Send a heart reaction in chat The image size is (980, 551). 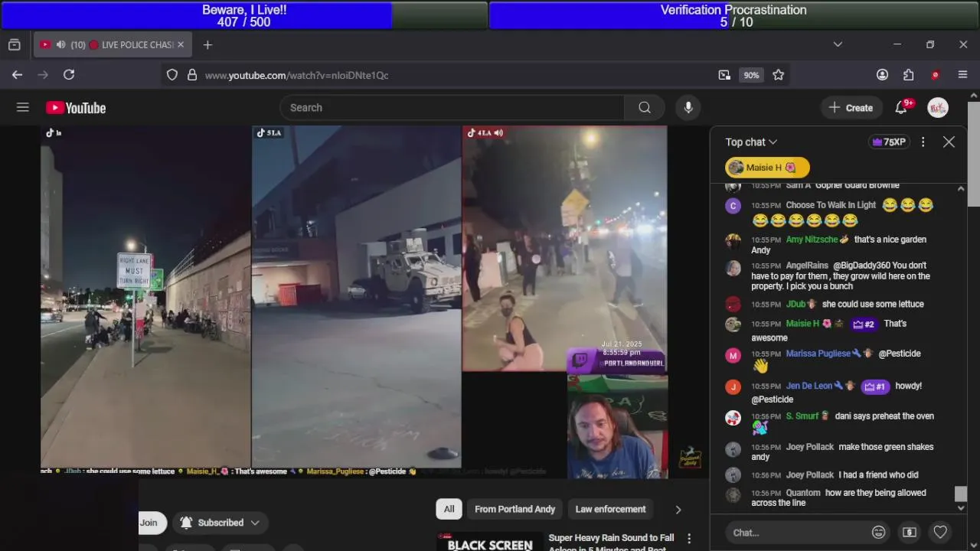[940, 532]
